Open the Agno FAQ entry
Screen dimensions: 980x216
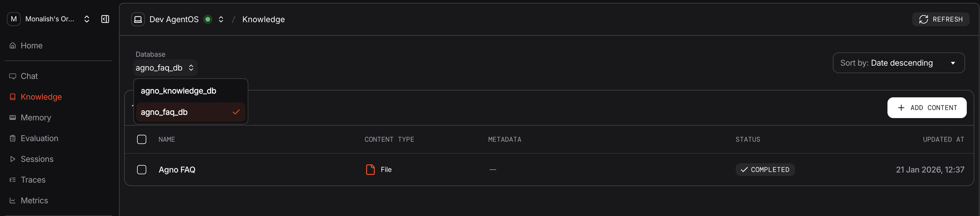click(177, 170)
